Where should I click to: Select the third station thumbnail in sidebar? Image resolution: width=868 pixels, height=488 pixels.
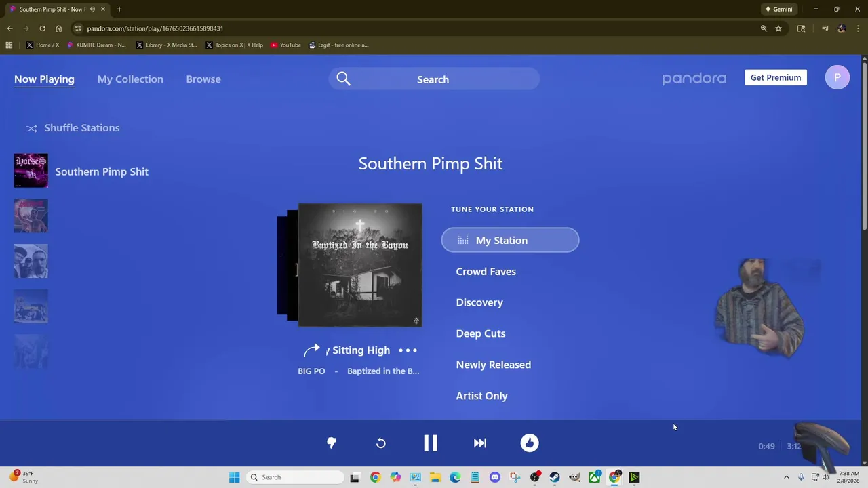pyautogui.click(x=31, y=261)
